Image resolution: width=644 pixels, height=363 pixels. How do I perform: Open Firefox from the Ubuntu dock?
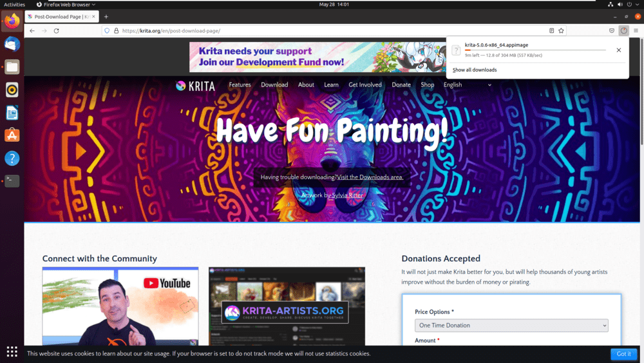pyautogui.click(x=12, y=21)
